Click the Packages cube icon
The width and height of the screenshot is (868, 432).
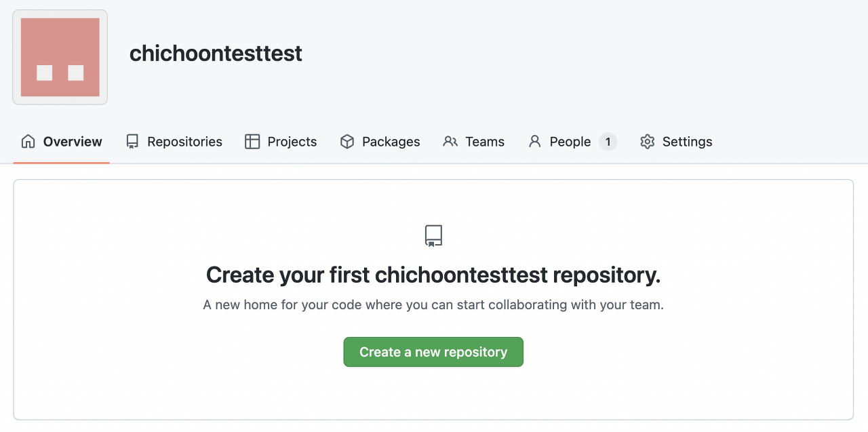click(347, 142)
